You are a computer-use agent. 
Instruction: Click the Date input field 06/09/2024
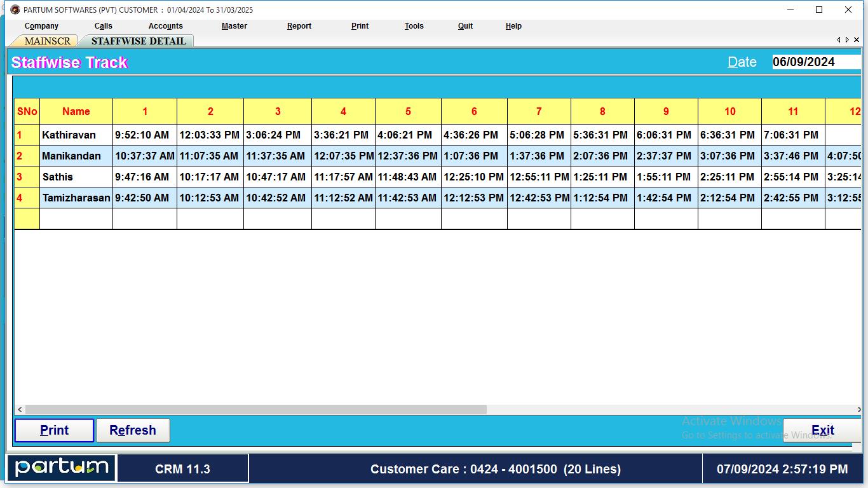817,62
